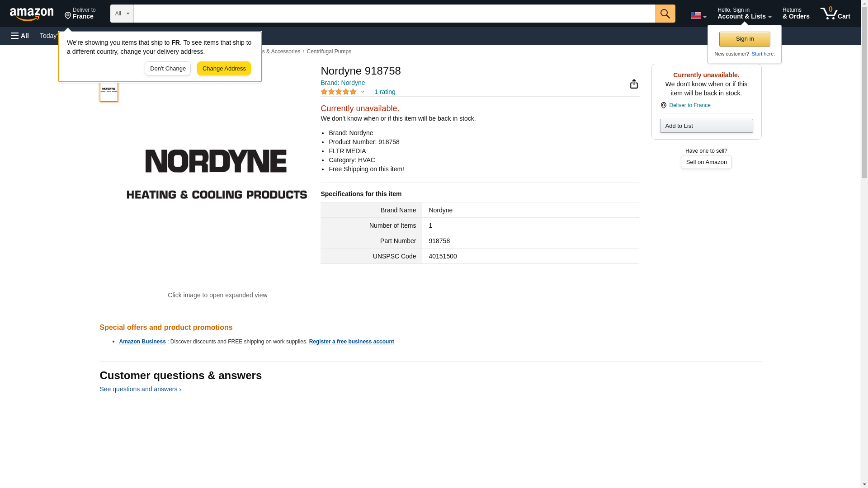868x488 pixels.
Task: Click the search magnifier button
Action: (665, 14)
